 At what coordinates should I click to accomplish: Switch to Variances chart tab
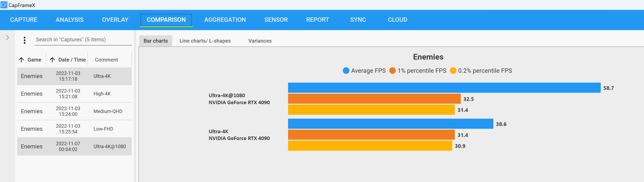(260, 41)
